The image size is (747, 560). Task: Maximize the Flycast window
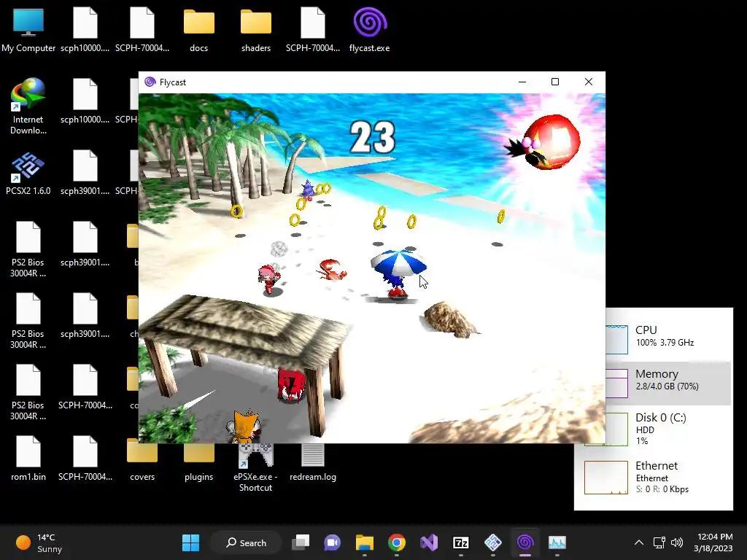click(555, 82)
